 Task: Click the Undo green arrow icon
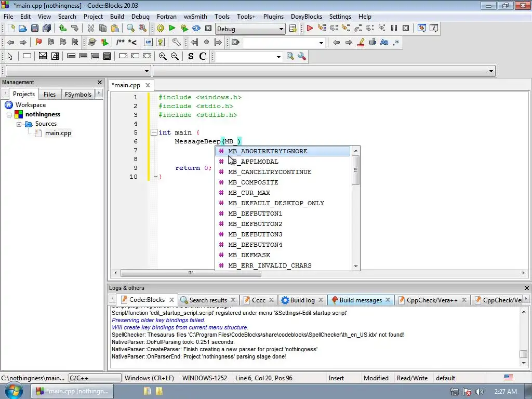point(62,28)
